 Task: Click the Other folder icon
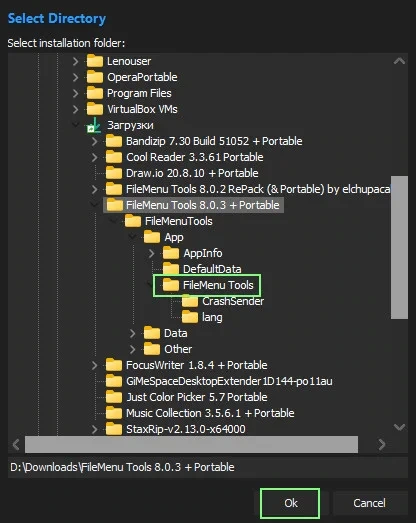click(152, 349)
